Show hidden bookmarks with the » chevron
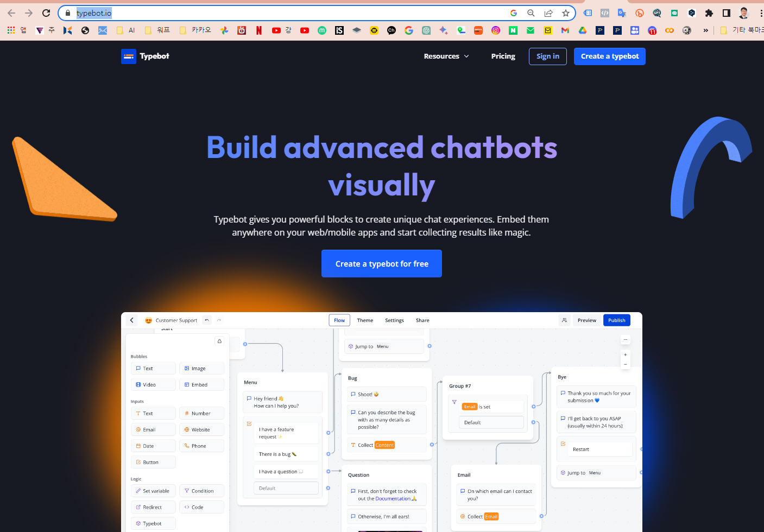764x532 pixels. tap(706, 30)
